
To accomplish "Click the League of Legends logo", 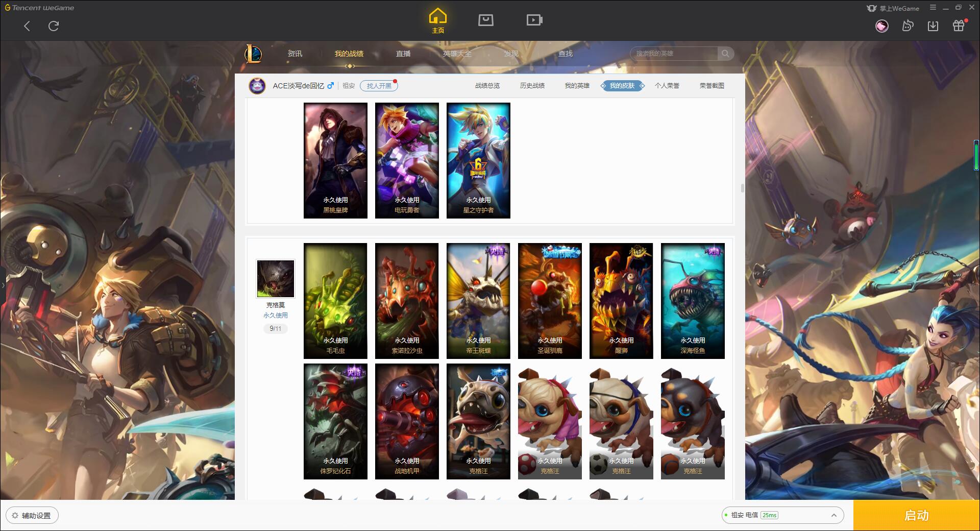I will pyautogui.click(x=253, y=54).
